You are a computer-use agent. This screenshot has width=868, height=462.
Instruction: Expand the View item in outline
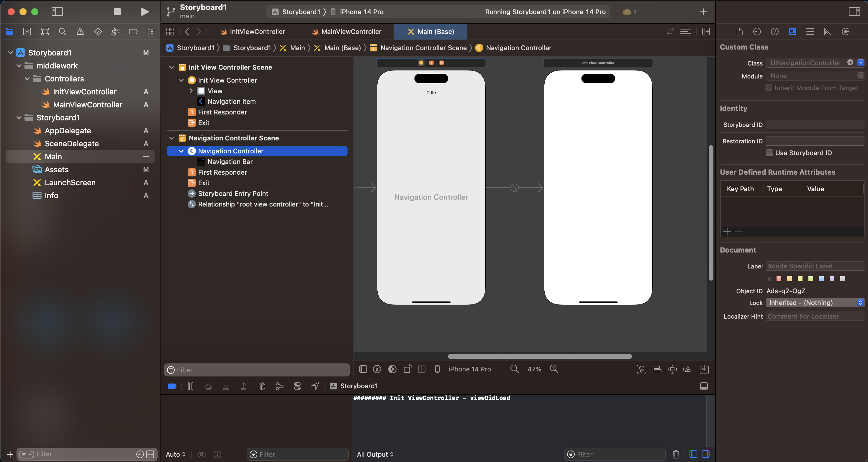[191, 91]
